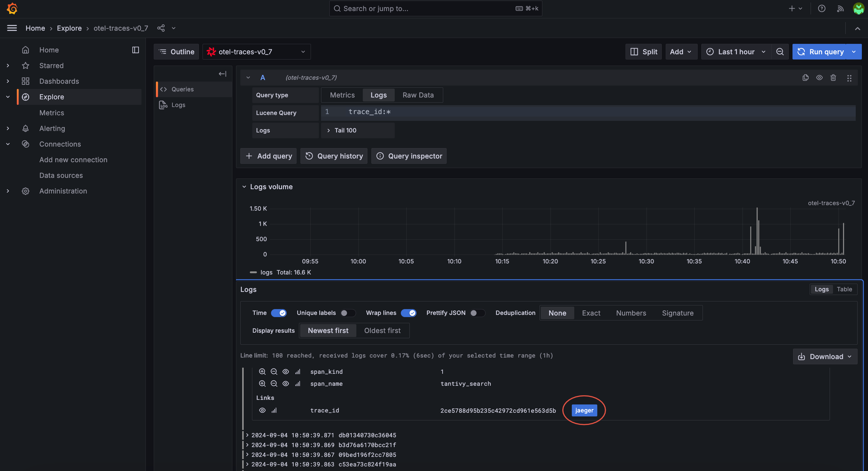
Task: Open the Add dropdown menu
Action: tap(681, 52)
